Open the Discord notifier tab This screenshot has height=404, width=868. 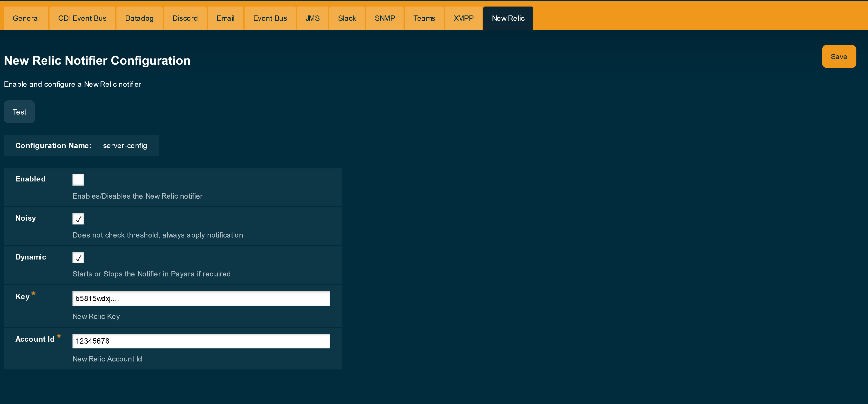pos(185,18)
